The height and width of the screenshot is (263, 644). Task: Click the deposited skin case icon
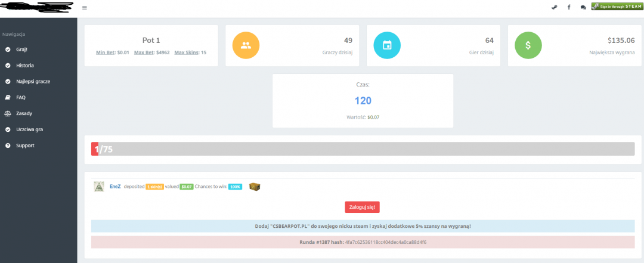(x=255, y=187)
